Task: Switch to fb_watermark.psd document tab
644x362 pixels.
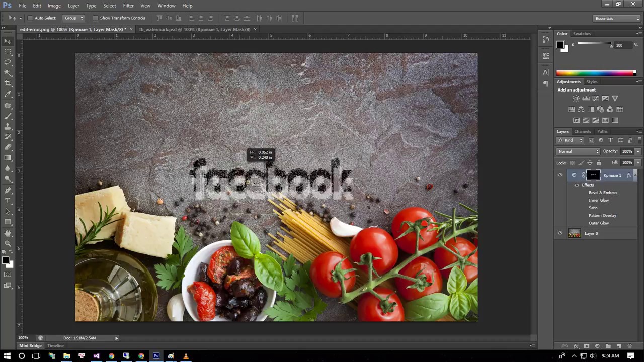Action: click(x=194, y=29)
